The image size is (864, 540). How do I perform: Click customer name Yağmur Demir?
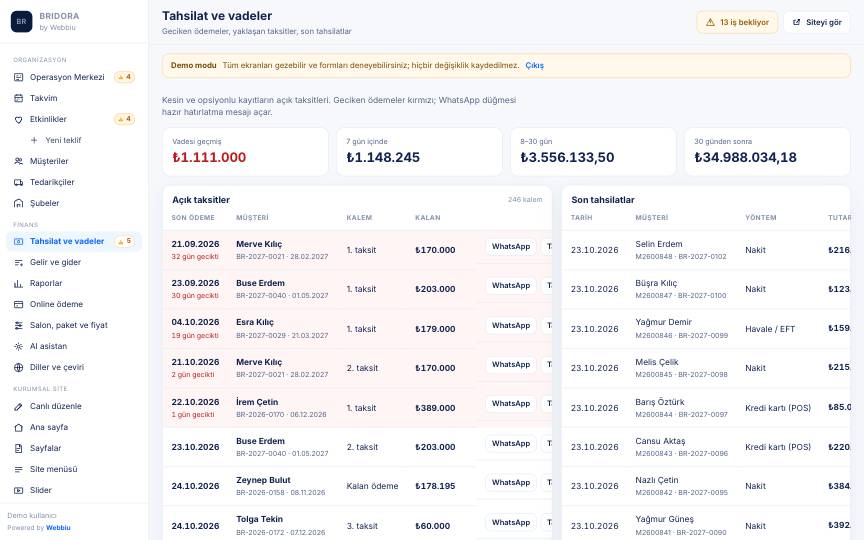pos(663,322)
